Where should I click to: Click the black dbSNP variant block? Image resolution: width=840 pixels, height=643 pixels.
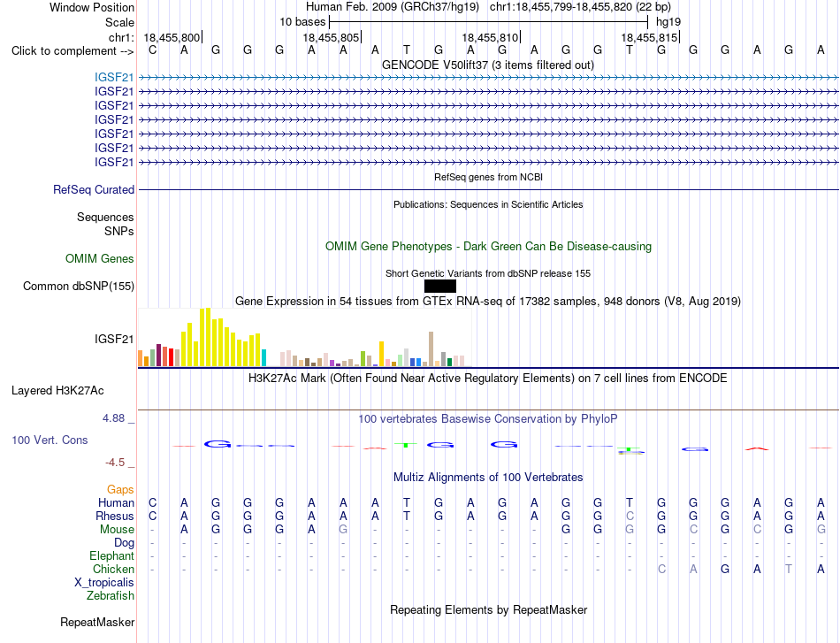pyautogui.click(x=439, y=287)
